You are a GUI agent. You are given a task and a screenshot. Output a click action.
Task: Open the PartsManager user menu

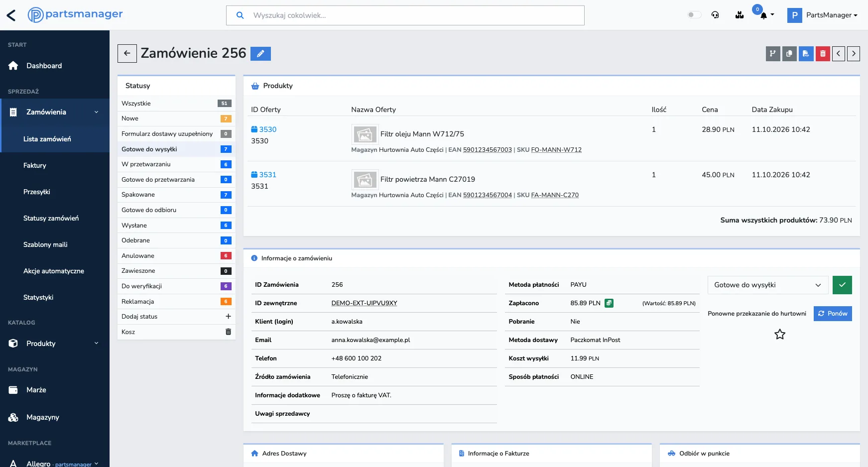click(x=823, y=15)
